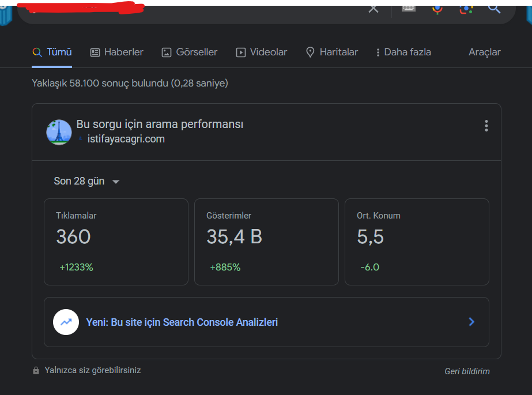This screenshot has height=395, width=532.
Task: Click the Eiffel tower site avatar
Action: [x=59, y=132]
